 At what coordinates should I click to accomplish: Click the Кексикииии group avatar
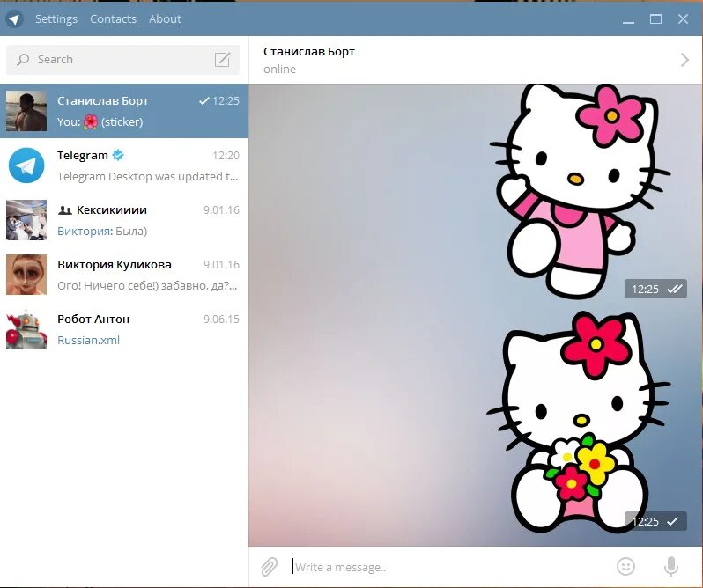[26, 220]
